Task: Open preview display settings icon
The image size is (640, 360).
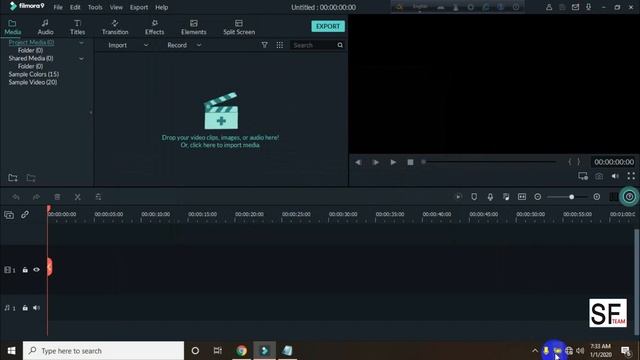Action: tap(583, 176)
